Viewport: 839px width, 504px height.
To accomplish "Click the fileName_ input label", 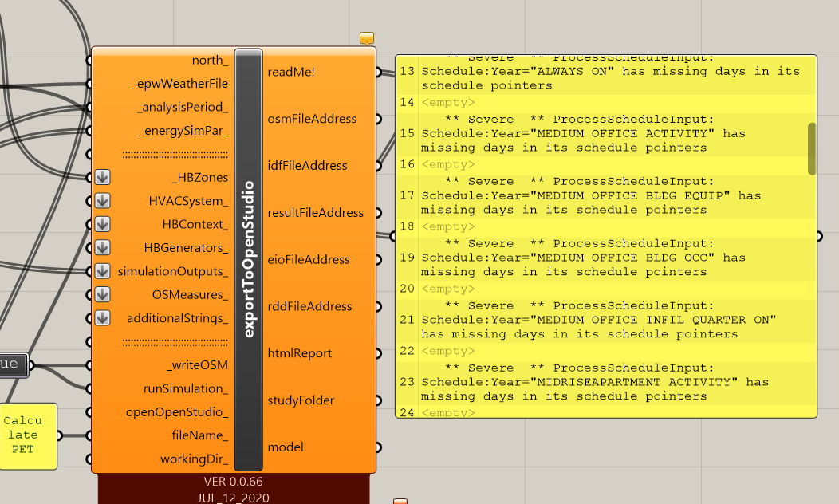I will [199, 436].
